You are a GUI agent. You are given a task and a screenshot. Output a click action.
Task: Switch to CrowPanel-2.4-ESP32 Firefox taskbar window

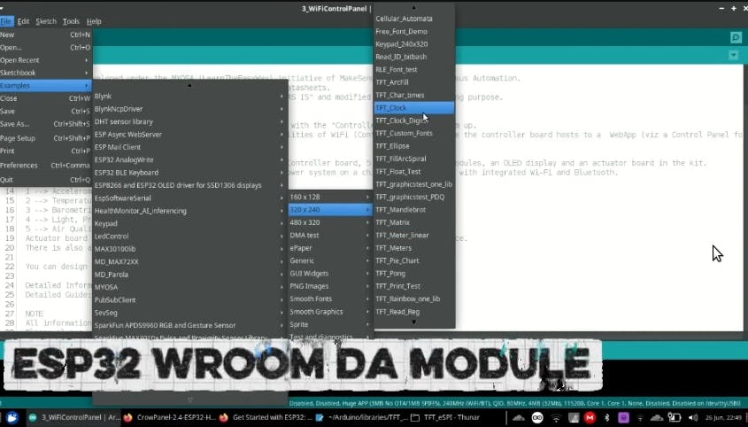point(169,418)
